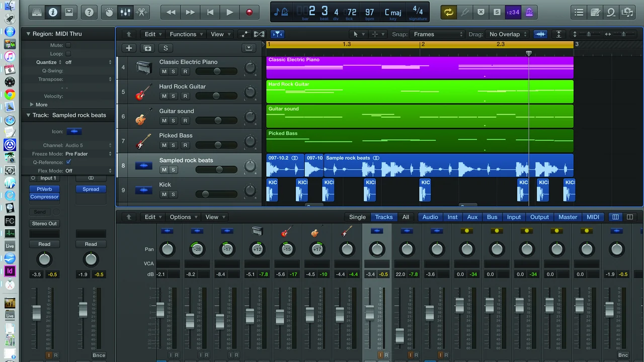Show the Mixer from control bar
Image resolution: width=644 pixels, height=362 pixels.
click(x=126, y=12)
